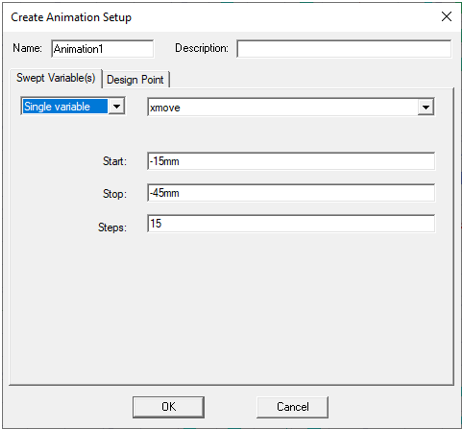Select the Swept Variable(s) tab
This screenshot has width=466, height=430.
point(56,78)
